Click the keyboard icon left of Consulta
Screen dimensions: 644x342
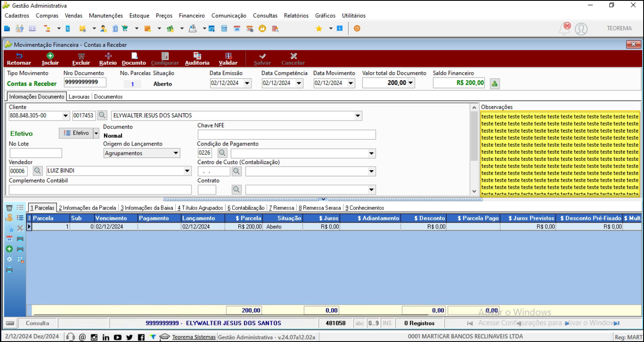[10, 323]
